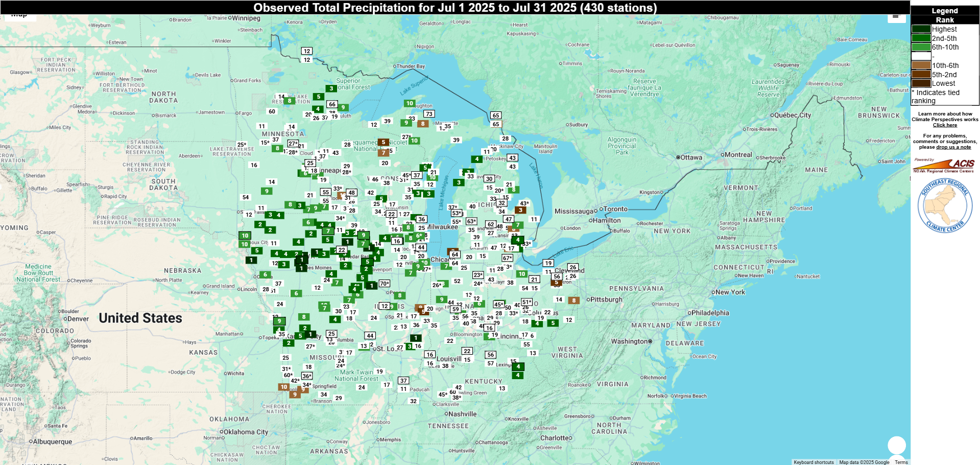The height and width of the screenshot is (465, 980).
Task: Select the station marker labeled 70*
Action: pyautogui.click(x=385, y=284)
